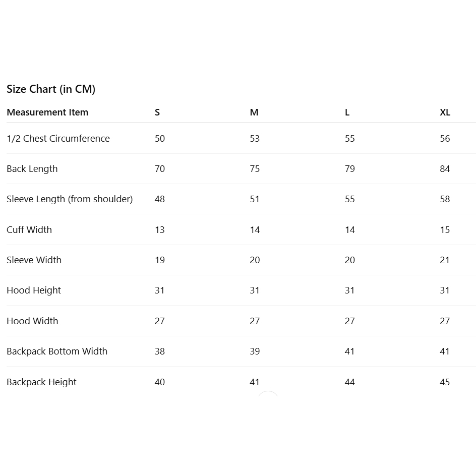Click the Backpack Bottom Width row label

point(57,351)
